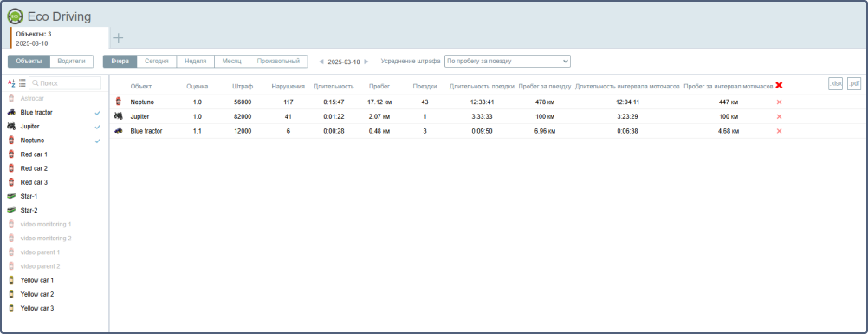The width and height of the screenshot is (868, 334).
Task: Uncheck Blue tractor in the object list
Action: pyautogui.click(x=97, y=113)
